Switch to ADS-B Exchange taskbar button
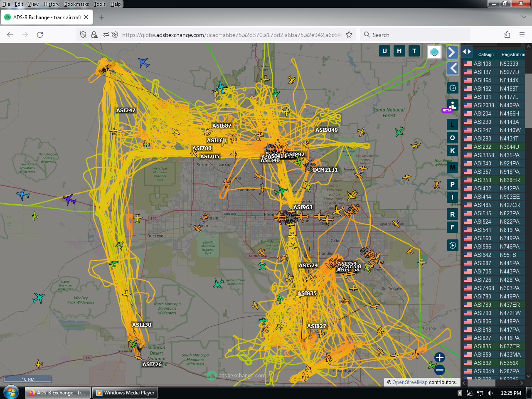 pos(58,393)
